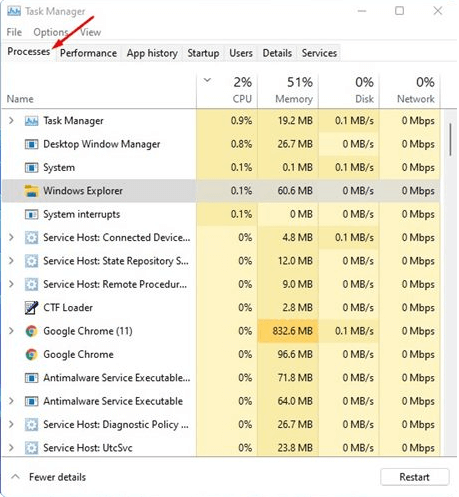Click the vertical scrollbar thumb
Screen dimensions: 459x497
point(450,139)
